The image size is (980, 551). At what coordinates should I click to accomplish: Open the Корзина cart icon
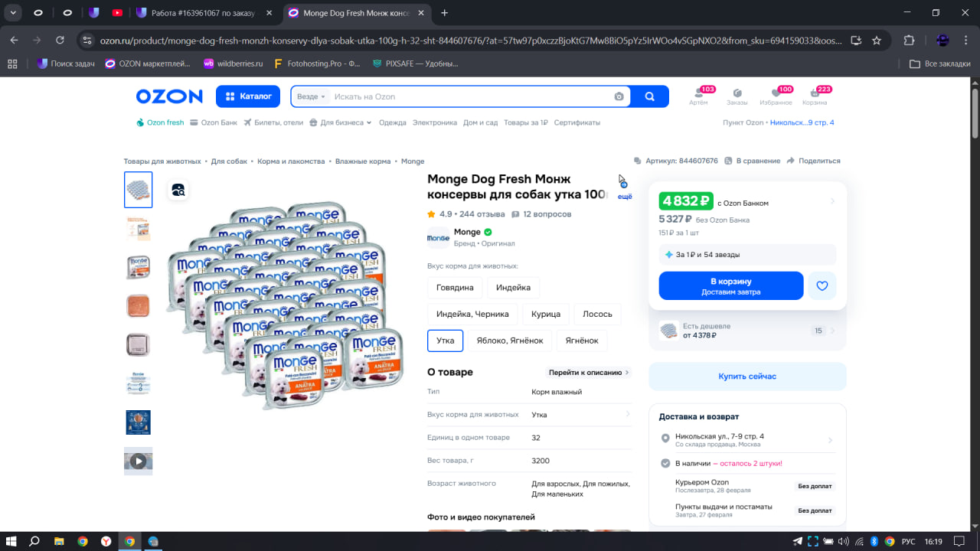pyautogui.click(x=815, y=96)
